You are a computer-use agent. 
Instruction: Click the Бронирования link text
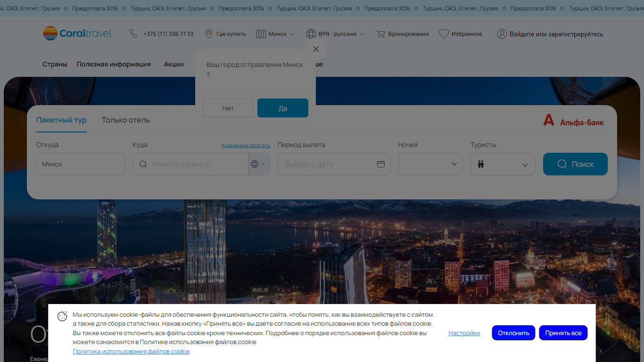click(x=409, y=34)
